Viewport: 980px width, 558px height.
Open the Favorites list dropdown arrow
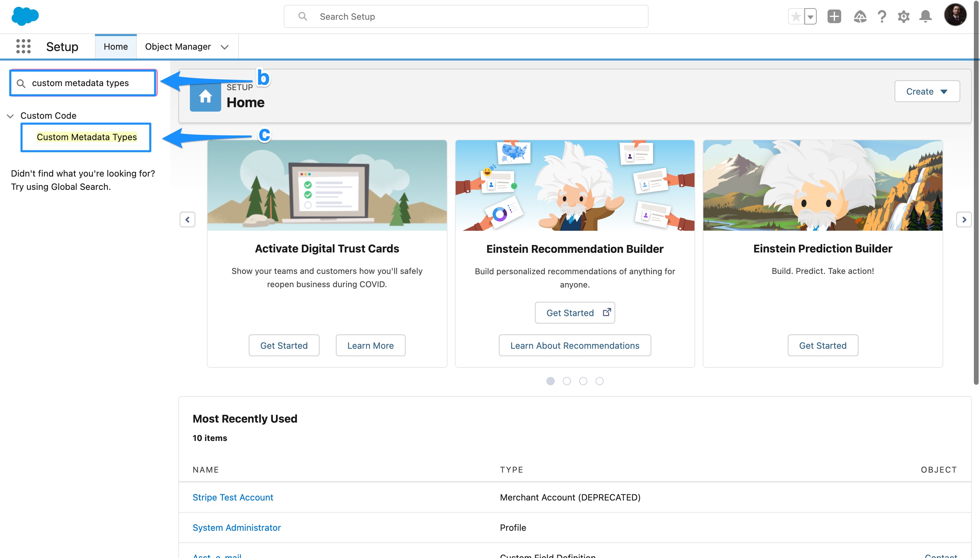coord(810,16)
